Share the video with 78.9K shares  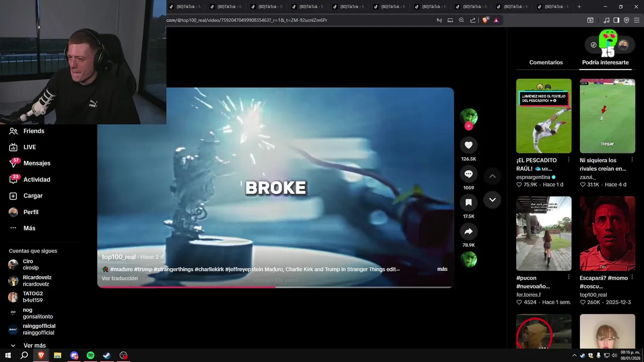click(x=468, y=231)
